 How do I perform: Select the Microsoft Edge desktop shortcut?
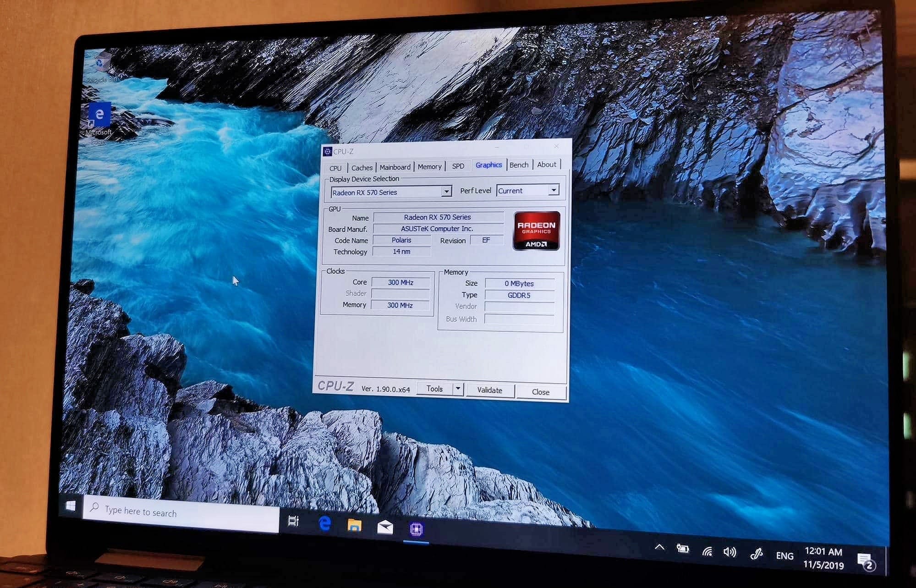99,124
